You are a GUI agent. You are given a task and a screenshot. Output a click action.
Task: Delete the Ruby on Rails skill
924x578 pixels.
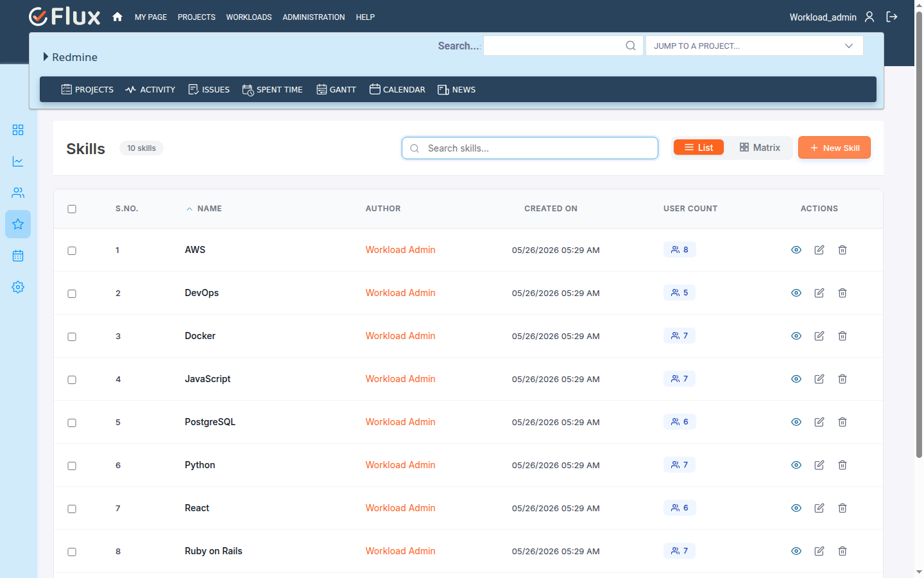coord(843,551)
